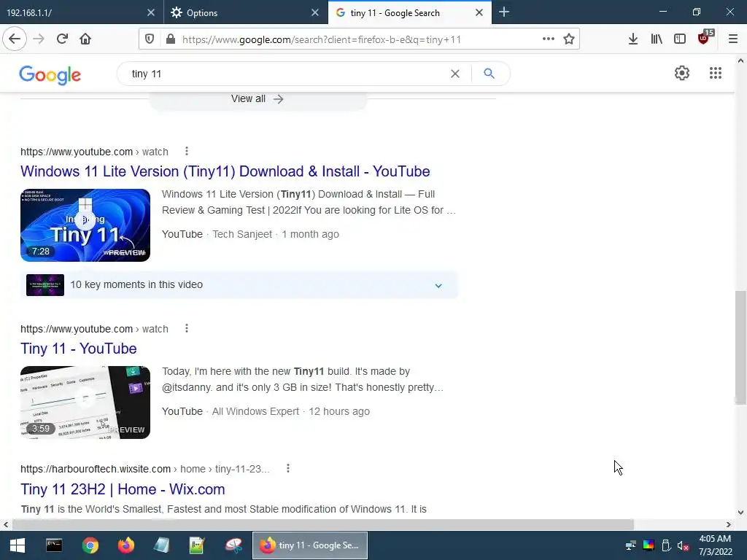Close the Options tab
The image size is (747, 560).
point(315,13)
